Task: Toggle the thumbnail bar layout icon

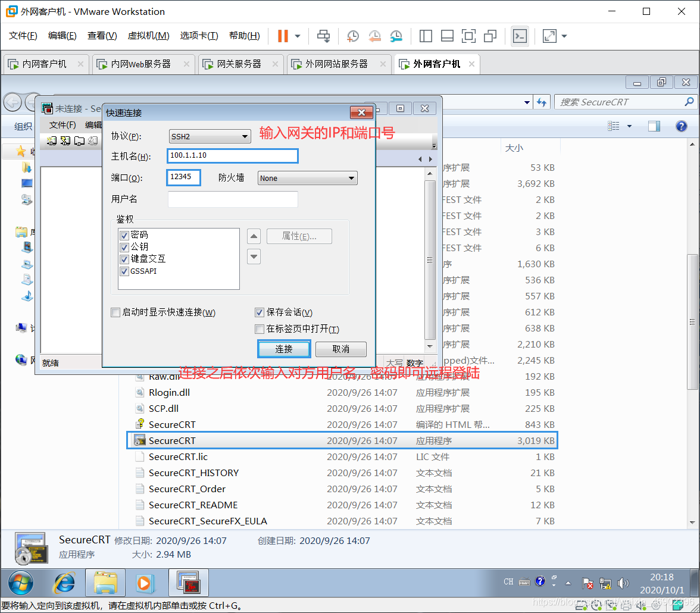Action: [448, 36]
